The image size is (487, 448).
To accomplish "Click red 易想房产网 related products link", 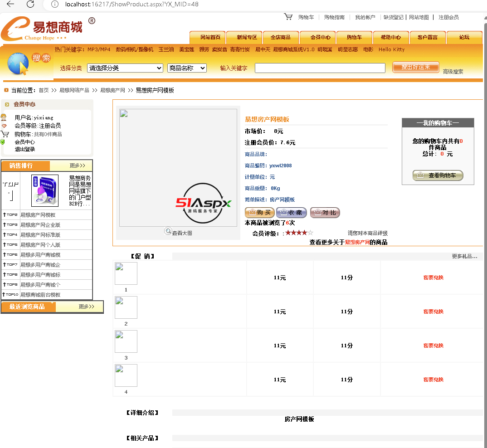I will tap(357, 242).
